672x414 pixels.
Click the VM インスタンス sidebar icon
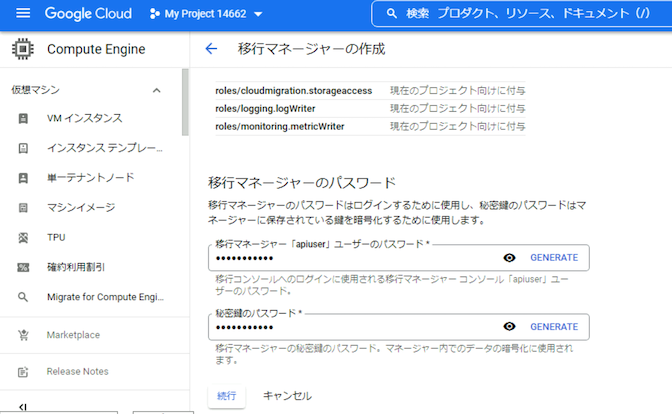coord(23,118)
